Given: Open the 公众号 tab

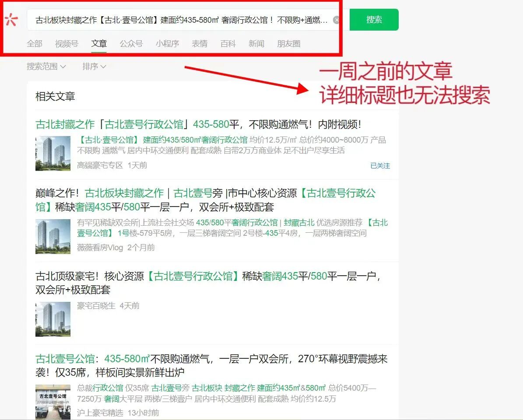Looking at the screenshot, I should click(131, 44).
